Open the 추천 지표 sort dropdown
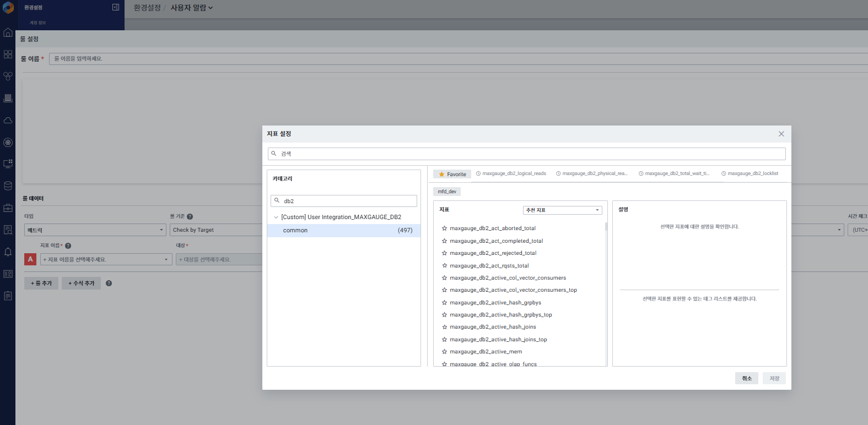The image size is (868, 425). 562,210
